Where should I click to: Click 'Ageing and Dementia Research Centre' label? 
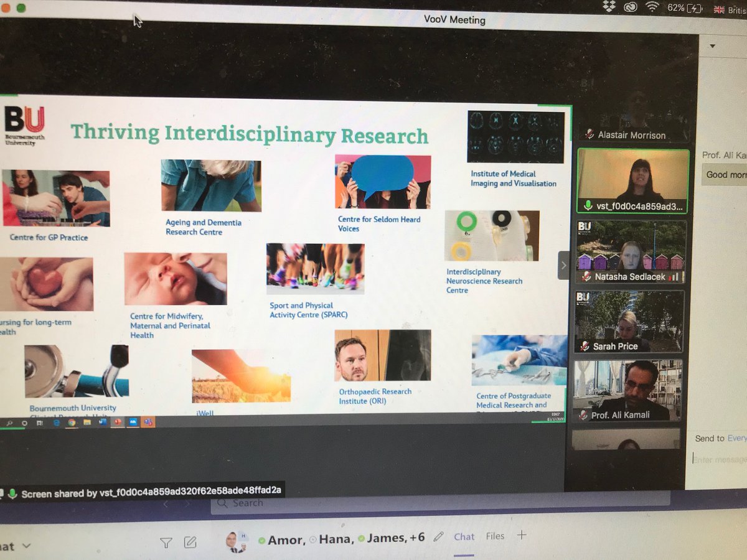tap(204, 227)
